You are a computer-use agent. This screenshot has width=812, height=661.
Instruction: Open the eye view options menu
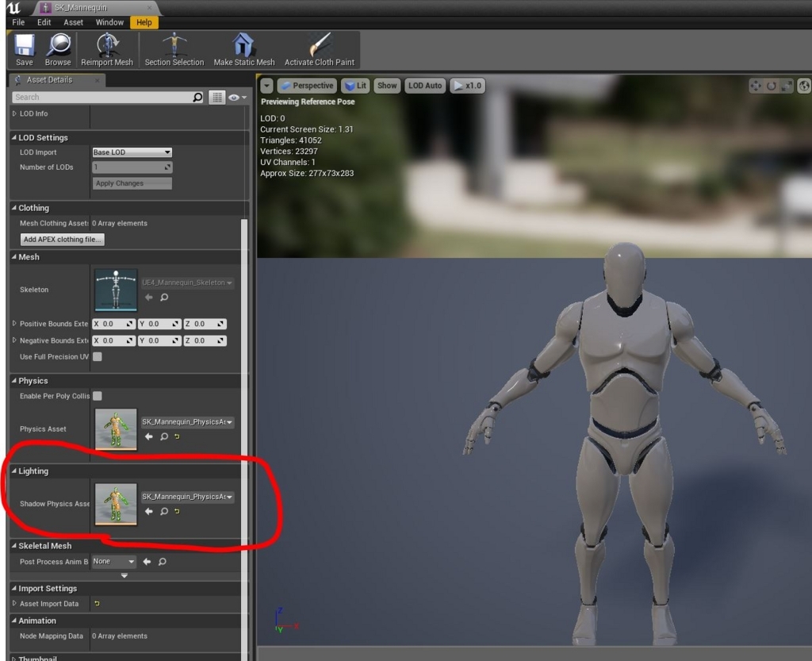(x=237, y=98)
